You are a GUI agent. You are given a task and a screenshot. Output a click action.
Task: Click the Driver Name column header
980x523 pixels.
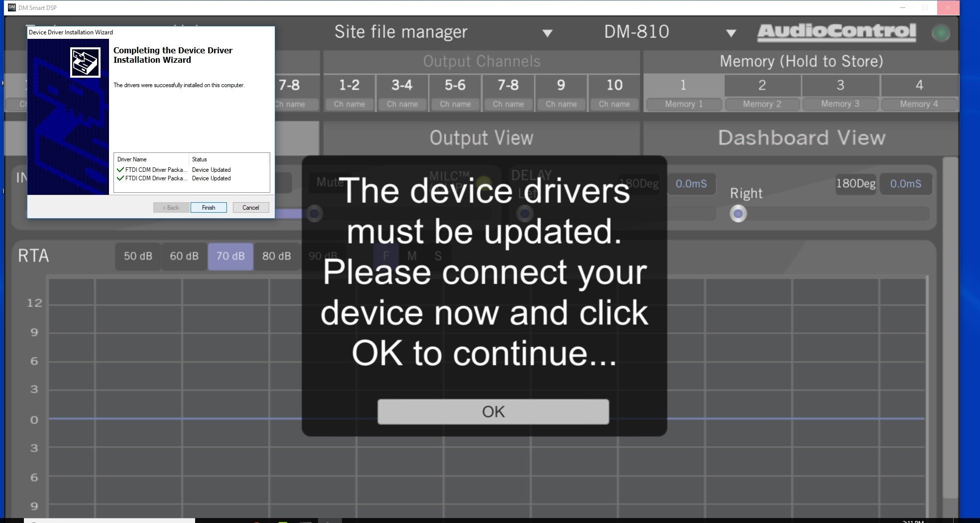(152, 159)
